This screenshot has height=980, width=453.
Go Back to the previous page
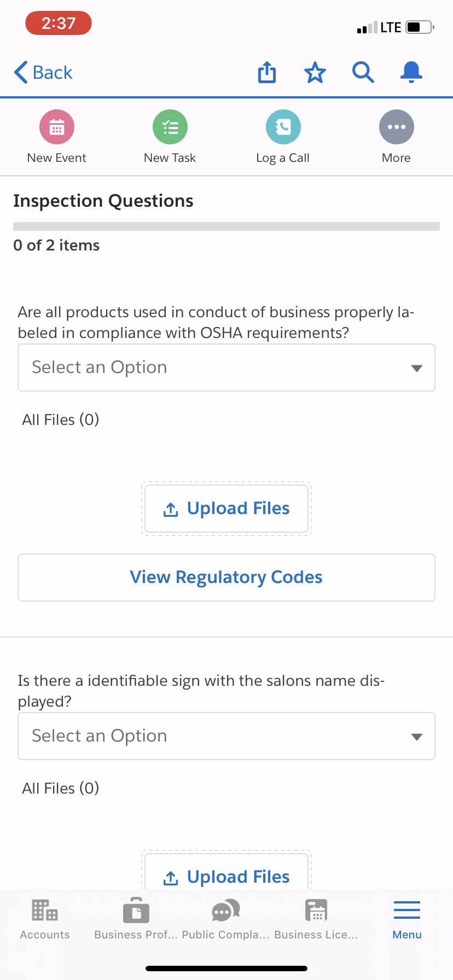pos(44,72)
